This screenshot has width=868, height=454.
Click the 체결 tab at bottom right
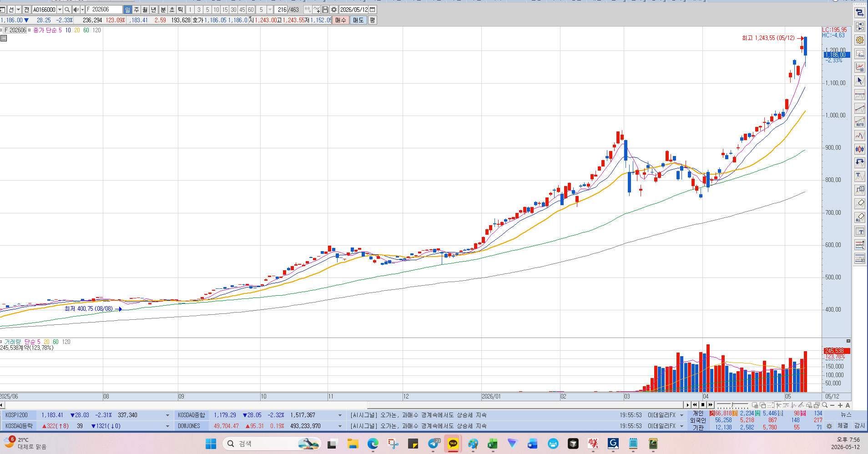(x=843, y=426)
